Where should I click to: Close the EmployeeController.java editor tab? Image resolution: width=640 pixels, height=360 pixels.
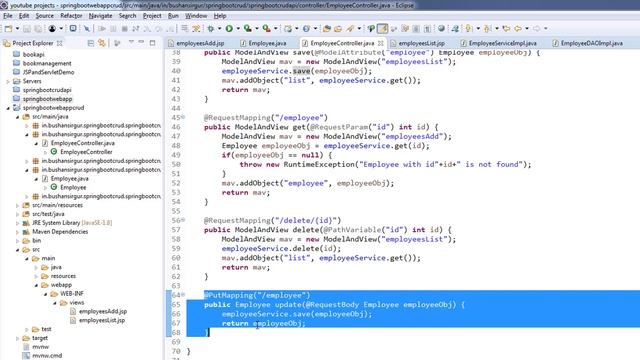(381, 43)
